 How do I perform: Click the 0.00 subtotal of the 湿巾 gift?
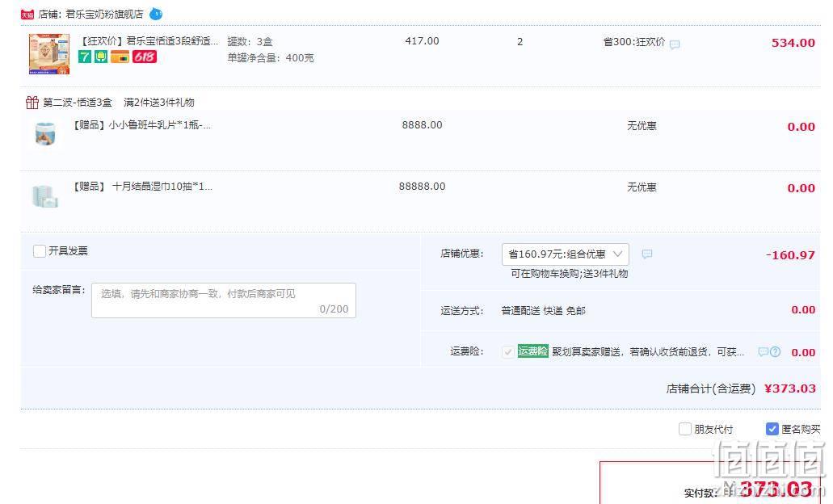(x=801, y=188)
